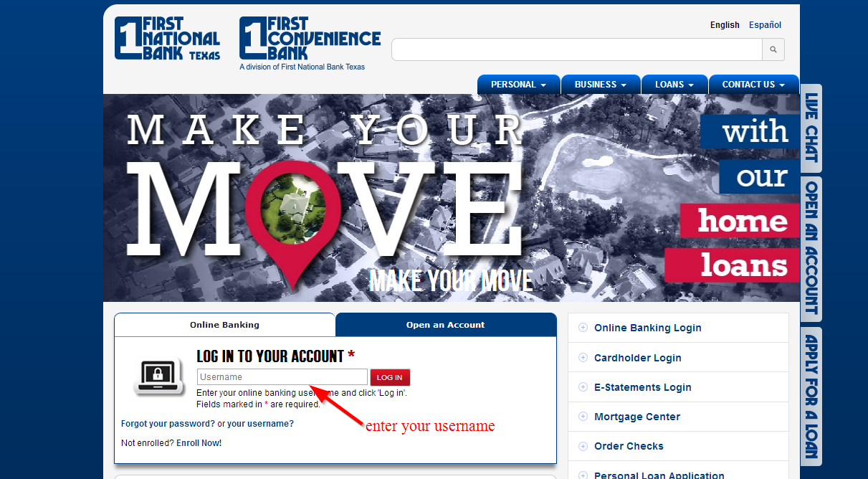Select the Online Banking tab

(x=224, y=325)
